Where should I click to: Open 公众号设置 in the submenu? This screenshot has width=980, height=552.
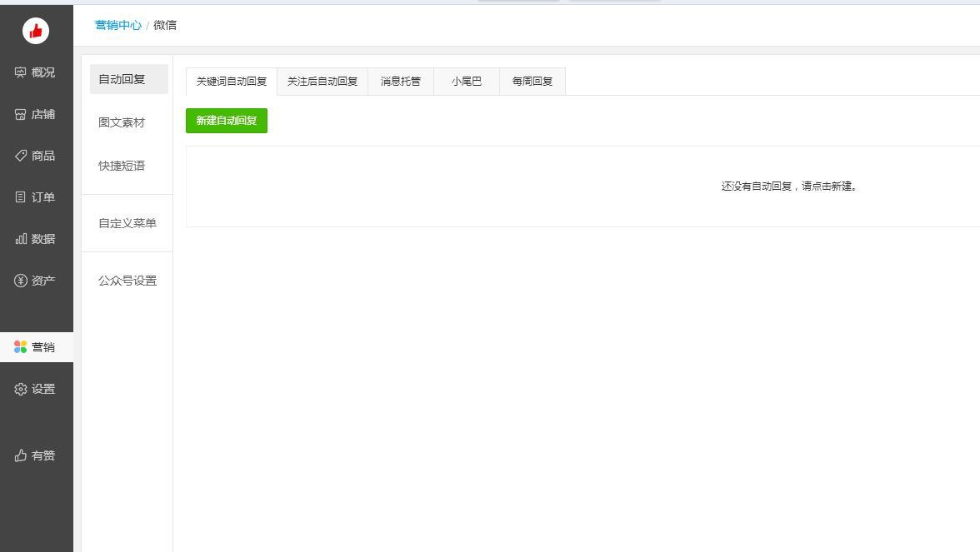(128, 281)
